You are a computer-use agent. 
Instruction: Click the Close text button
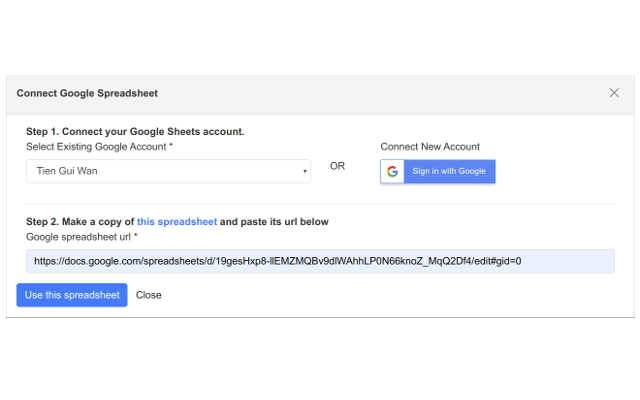149,295
